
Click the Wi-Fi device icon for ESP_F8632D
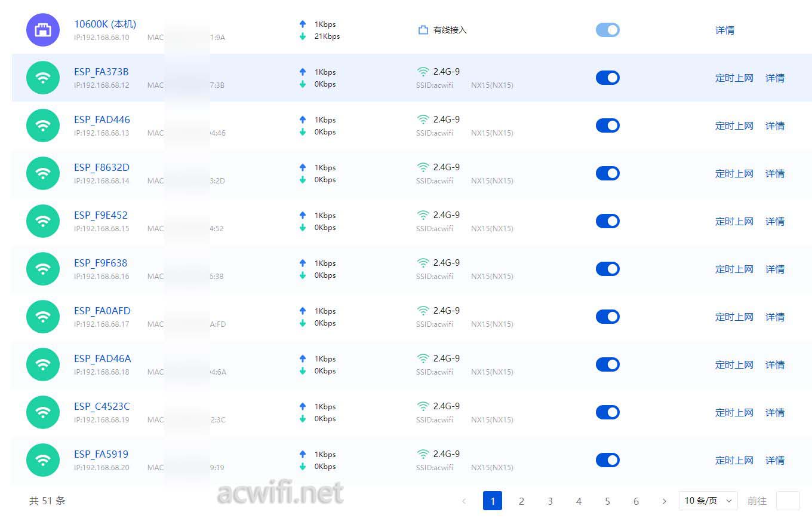[x=43, y=173]
